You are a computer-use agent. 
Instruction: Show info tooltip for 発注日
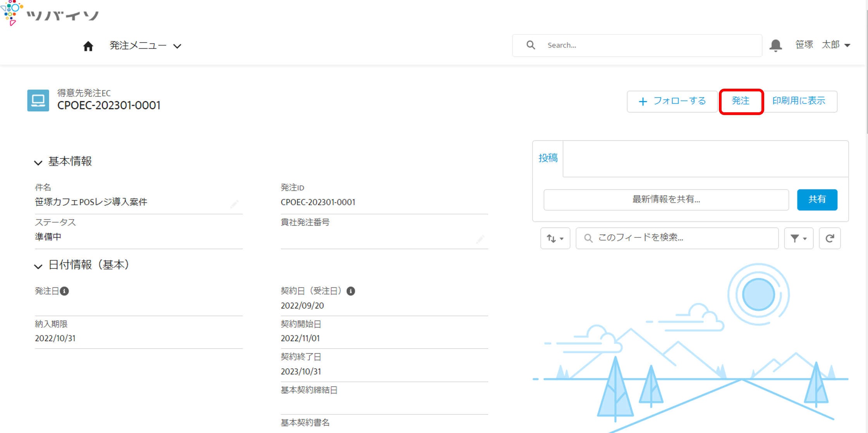pyautogui.click(x=65, y=291)
